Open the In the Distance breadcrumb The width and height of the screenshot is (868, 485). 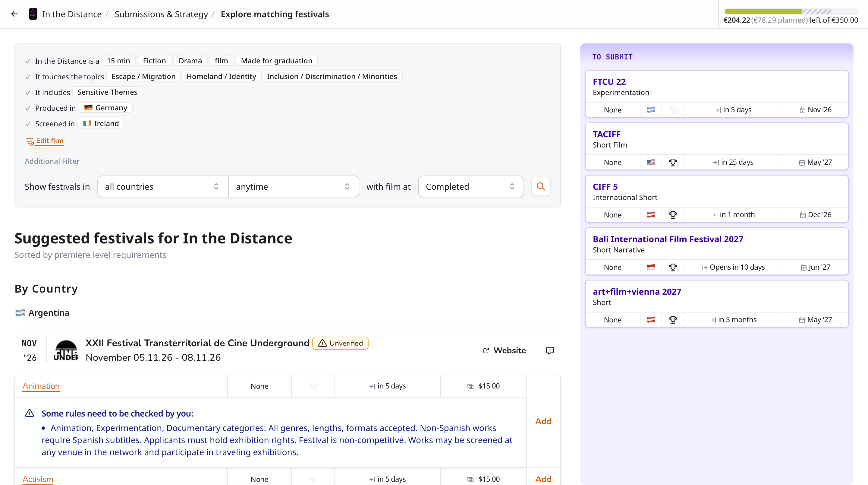(72, 14)
